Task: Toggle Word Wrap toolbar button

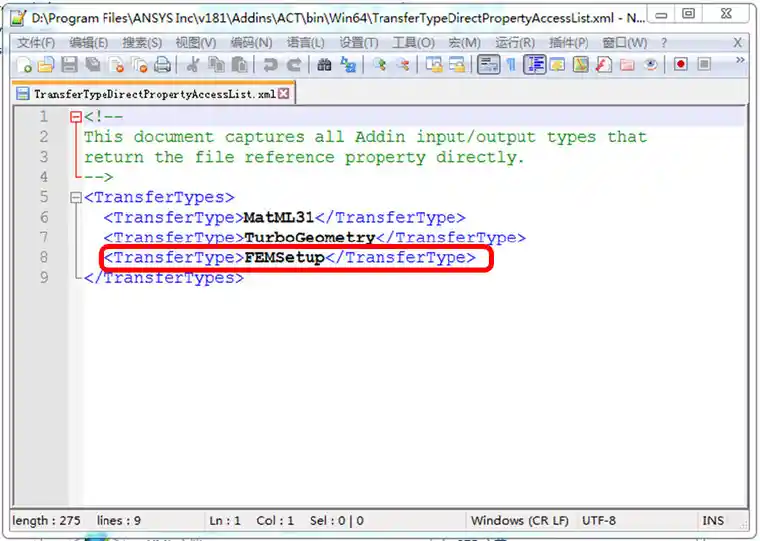Action: point(488,64)
